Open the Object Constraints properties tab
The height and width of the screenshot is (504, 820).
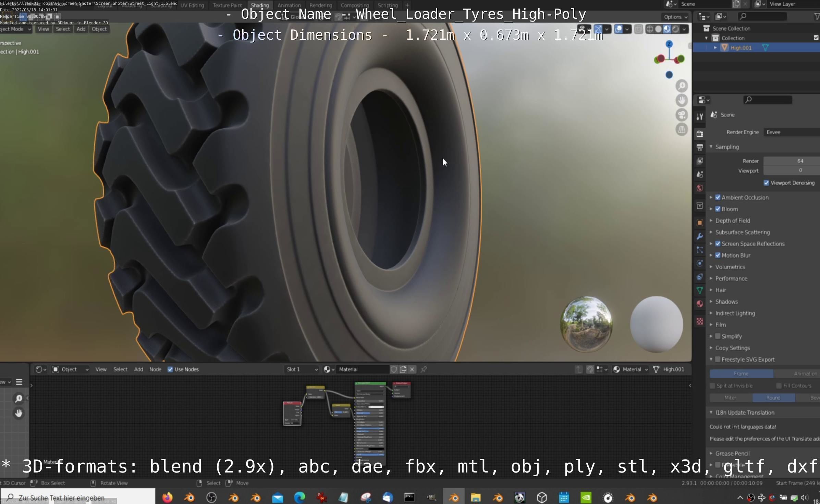point(700,277)
